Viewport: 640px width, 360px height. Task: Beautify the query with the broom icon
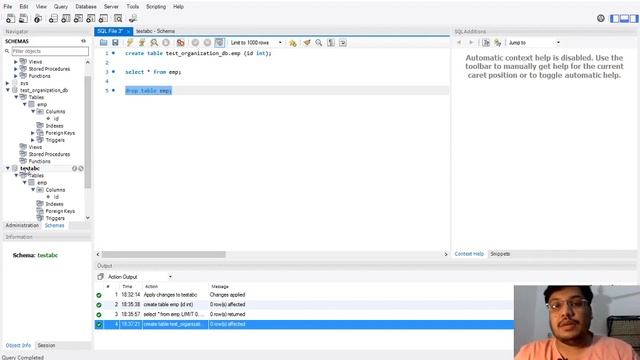coord(307,42)
